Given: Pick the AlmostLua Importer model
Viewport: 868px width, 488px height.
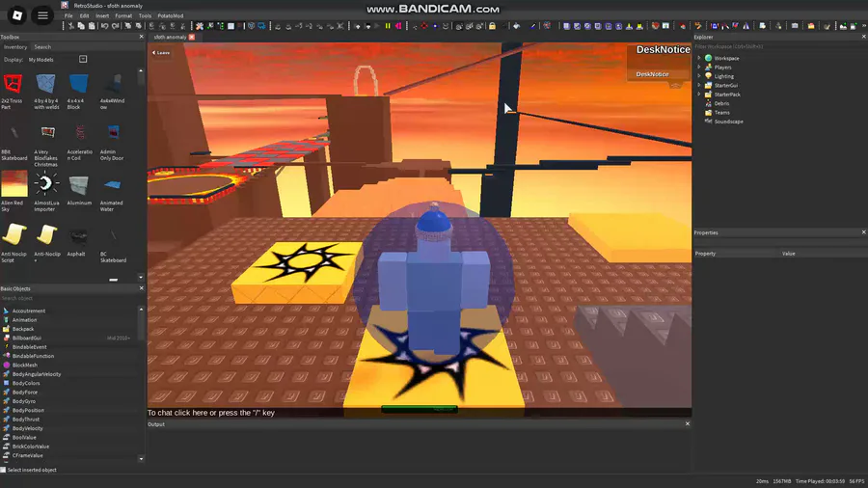Looking at the screenshot, I should point(46,191).
